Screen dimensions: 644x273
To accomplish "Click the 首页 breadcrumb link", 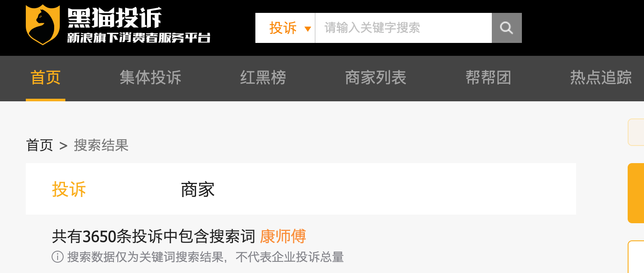I will (x=40, y=145).
